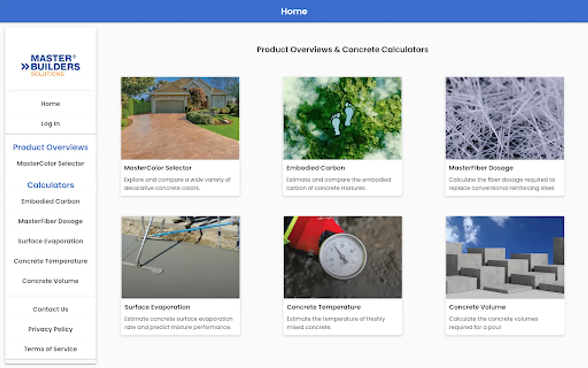Click 'Estimate and compare the embodied carbon' description
588x368 pixels.
click(x=339, y=184)
